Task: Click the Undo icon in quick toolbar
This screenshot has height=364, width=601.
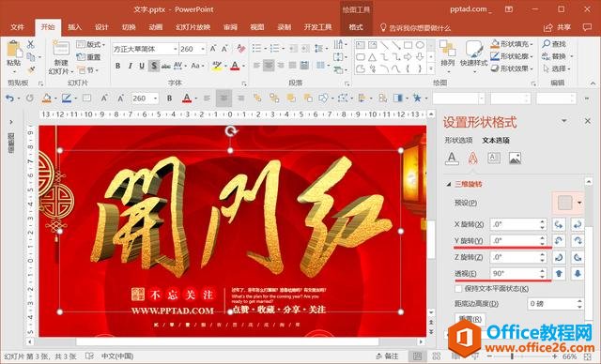Action: click(x=9, y=99)
